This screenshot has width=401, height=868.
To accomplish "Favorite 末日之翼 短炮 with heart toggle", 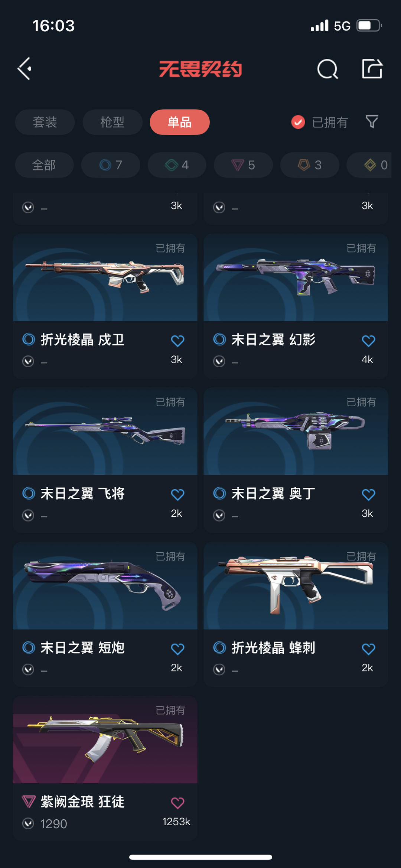I will point(177,649).
